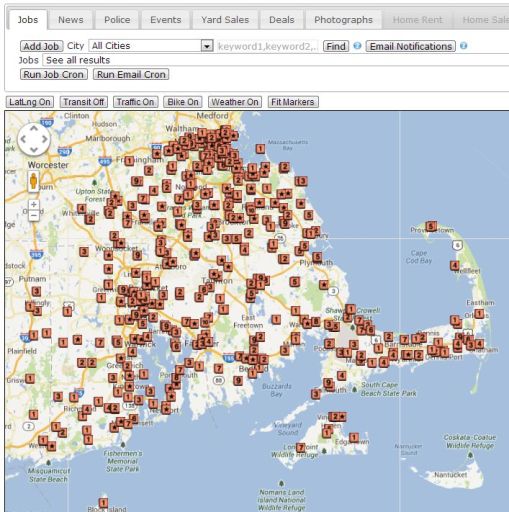Toggle the Transit Off button

pyautogui.click(x=84, y=102)
